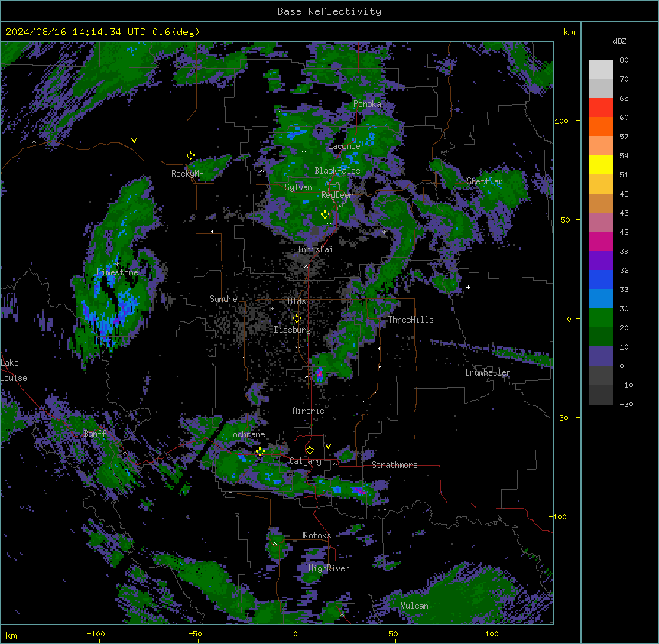
Task: Select the magenta swatch in the dBZ legend
Action: pyautogui.click(x=601, y=241)
